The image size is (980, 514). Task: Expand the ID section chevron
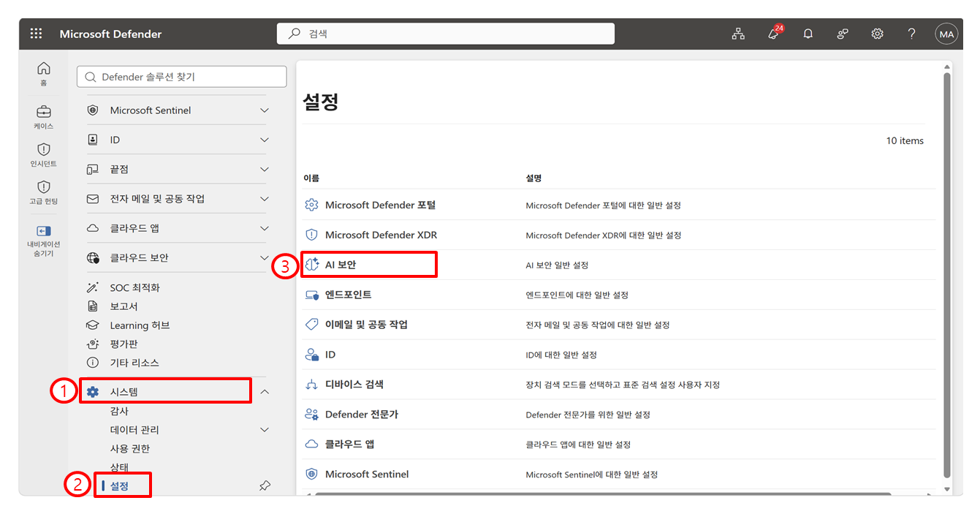click(265, 140)
